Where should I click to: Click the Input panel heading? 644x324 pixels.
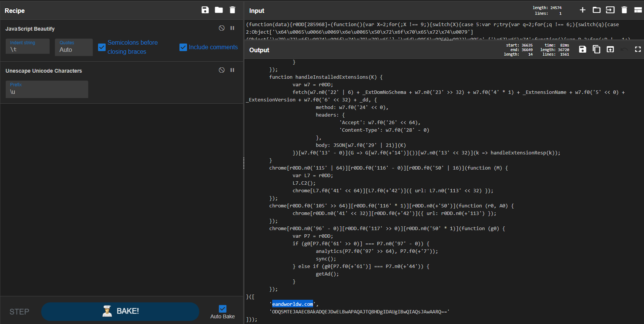257,11
